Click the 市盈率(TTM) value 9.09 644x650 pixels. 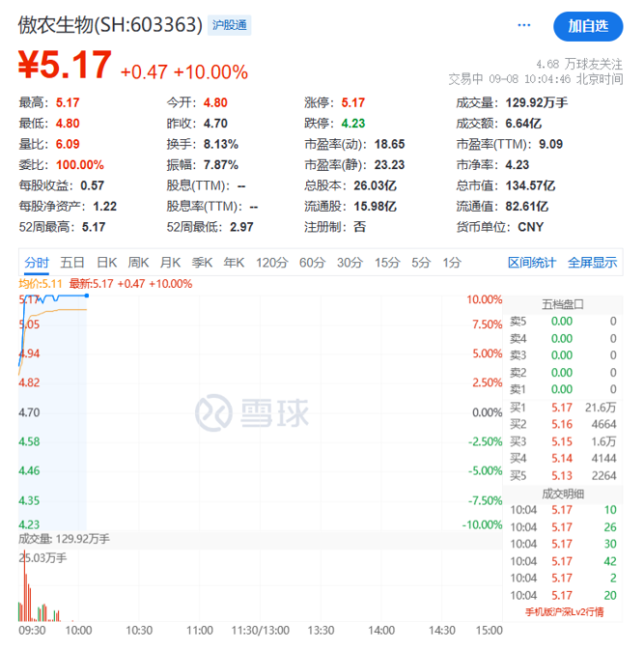[x=550, y=144]
